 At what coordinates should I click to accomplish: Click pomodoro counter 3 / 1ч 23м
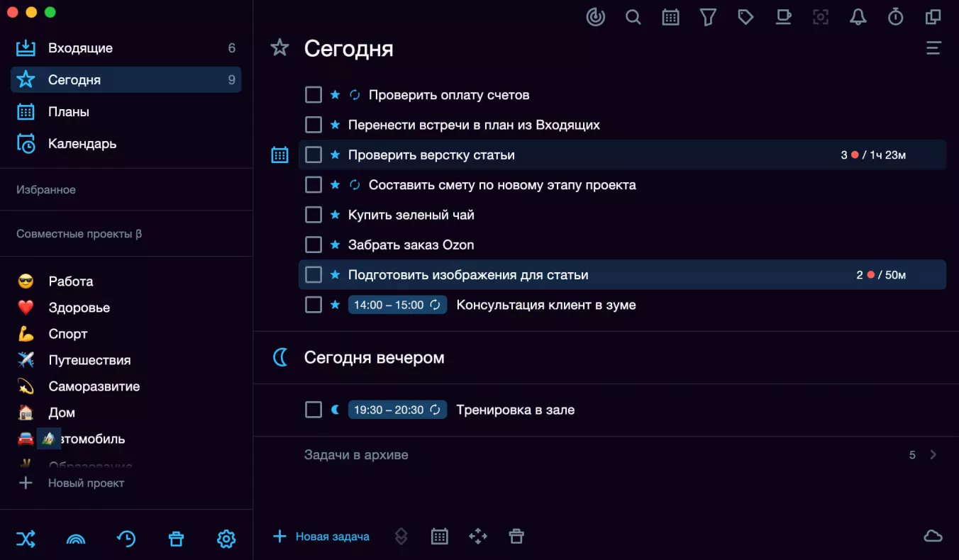[873, 155]
